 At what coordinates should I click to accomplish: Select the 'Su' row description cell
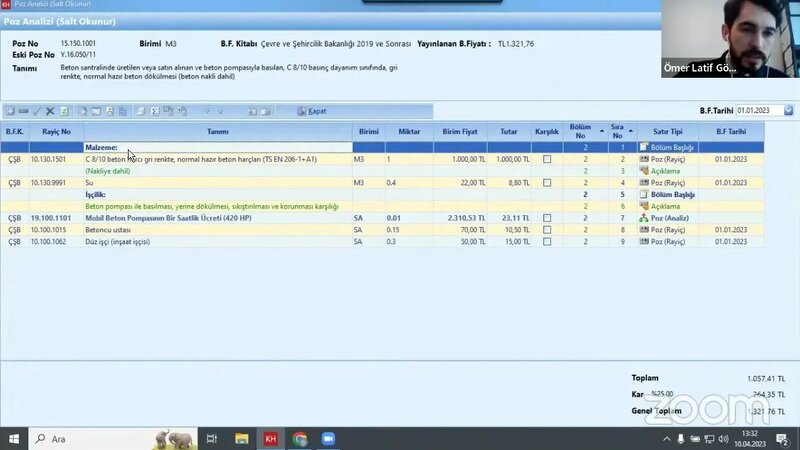tap(218, 183)
